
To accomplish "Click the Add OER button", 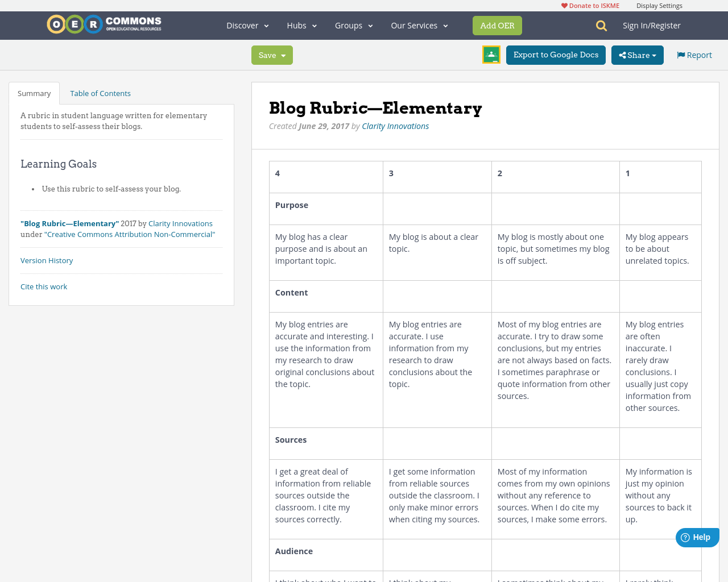I will [497, 25].
